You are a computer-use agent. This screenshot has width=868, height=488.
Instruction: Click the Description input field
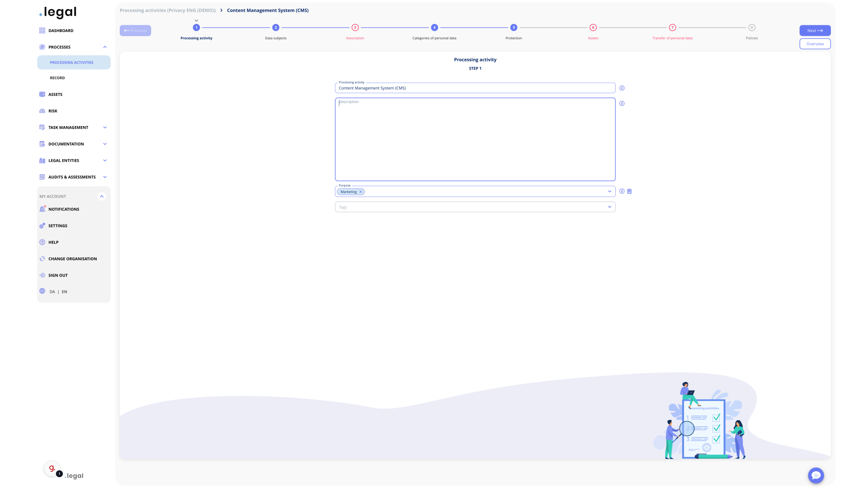[x=475, y=139]
